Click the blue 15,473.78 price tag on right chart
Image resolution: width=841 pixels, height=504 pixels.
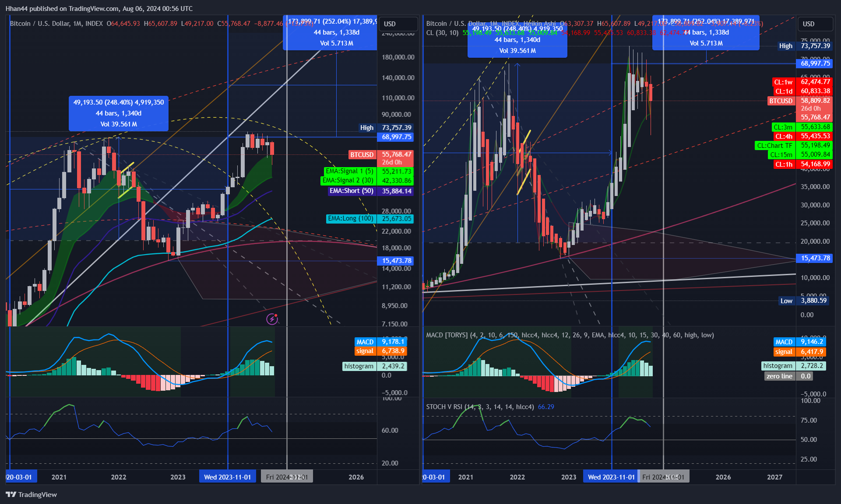tap(815, 258)
